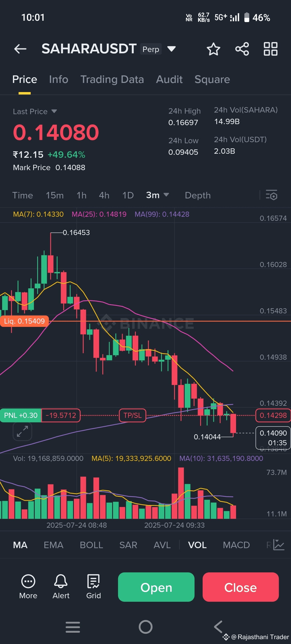Toggle the VOL sub-indicator

197,545
